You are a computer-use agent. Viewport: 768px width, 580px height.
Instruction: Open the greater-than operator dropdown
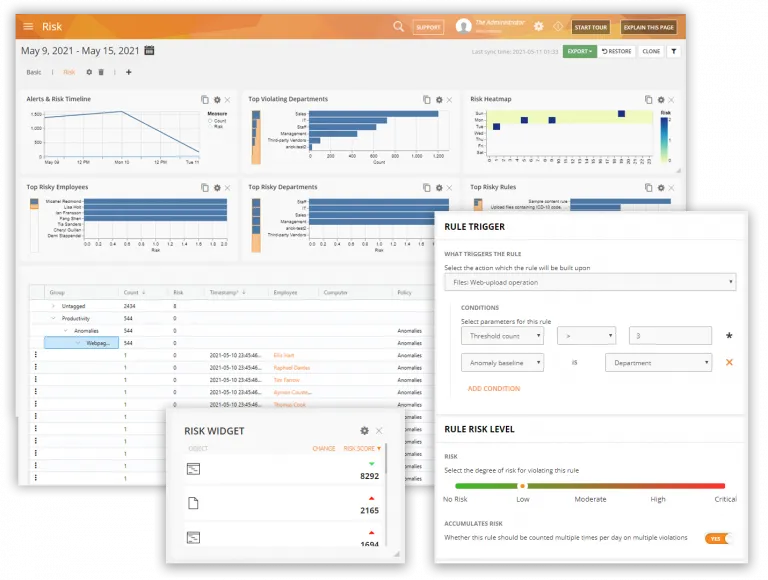(x=586, y=336)
